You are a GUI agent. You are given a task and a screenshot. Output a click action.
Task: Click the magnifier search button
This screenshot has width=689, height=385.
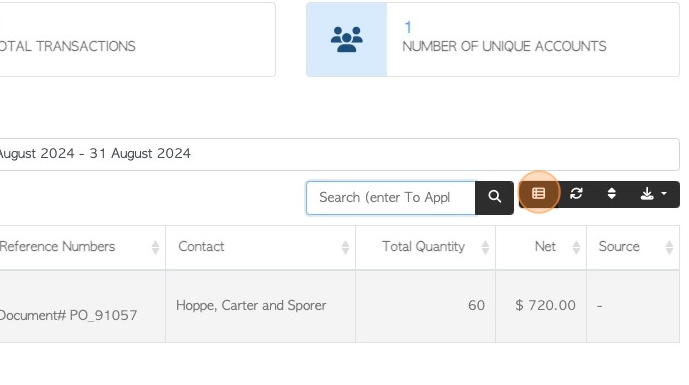click(x=494, y=198)
